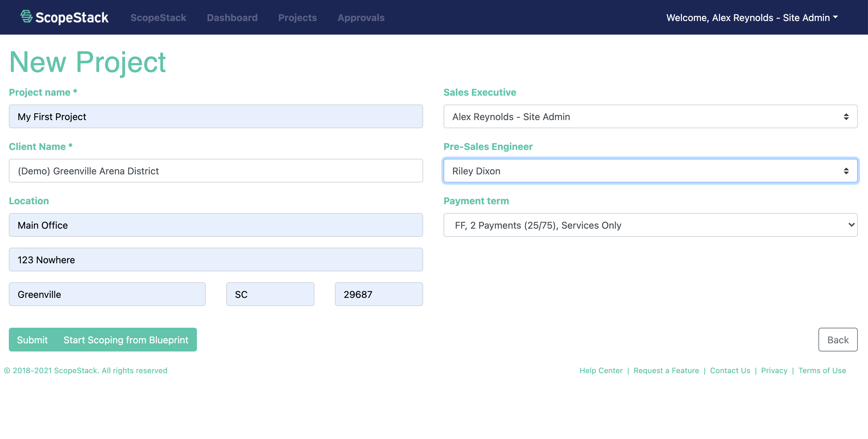Click the Client Name label

(x=41, y=147)
